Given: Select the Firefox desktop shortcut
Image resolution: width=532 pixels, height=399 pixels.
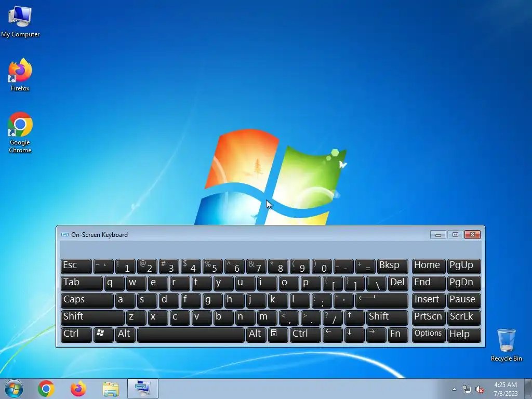Looking at the screenshot, I should click(20, 75).
